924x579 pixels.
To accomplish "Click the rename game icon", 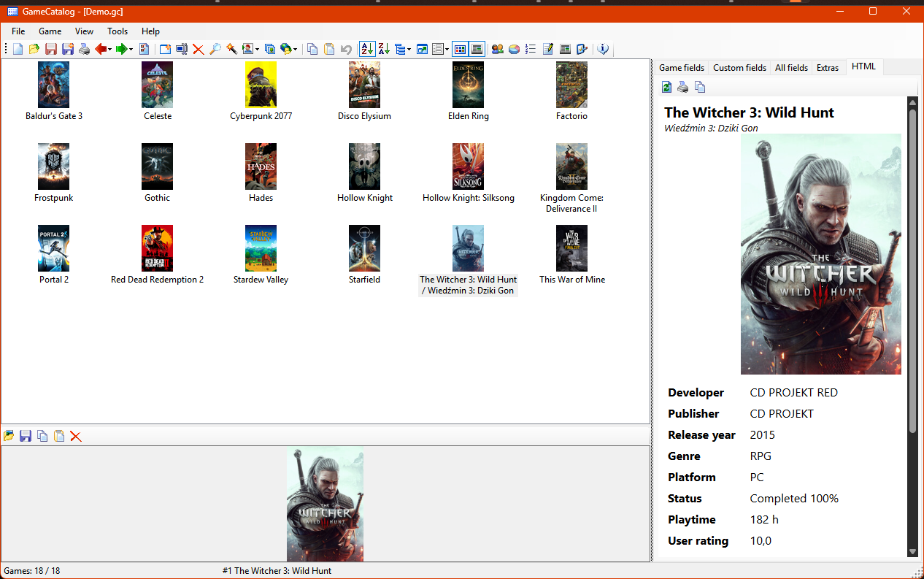I will 182,49.
